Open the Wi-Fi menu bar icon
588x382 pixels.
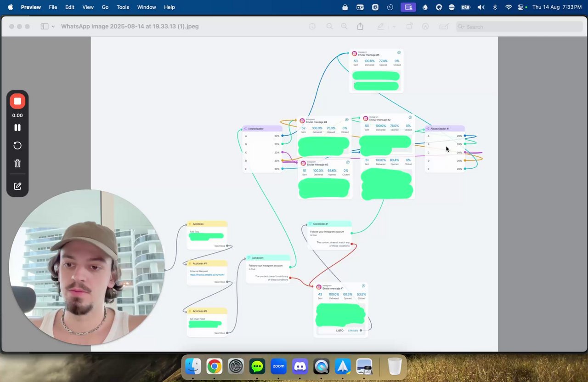click(x=509, y=7)
